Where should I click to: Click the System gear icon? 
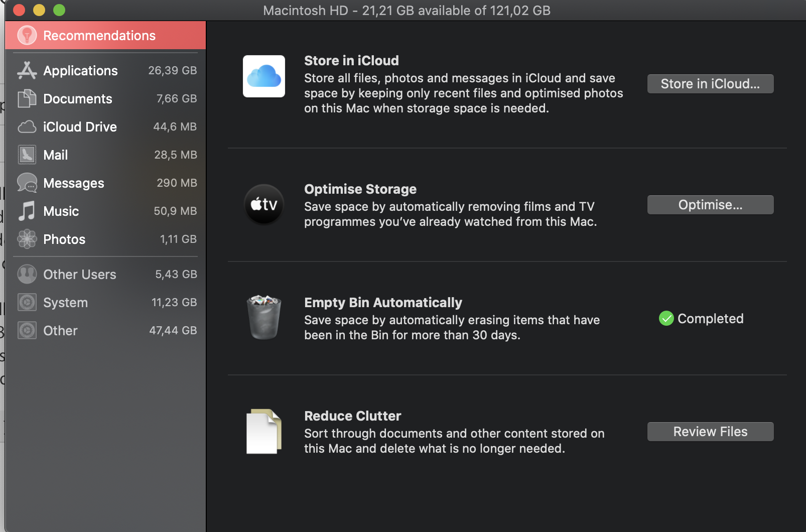(x=27, y=302)
